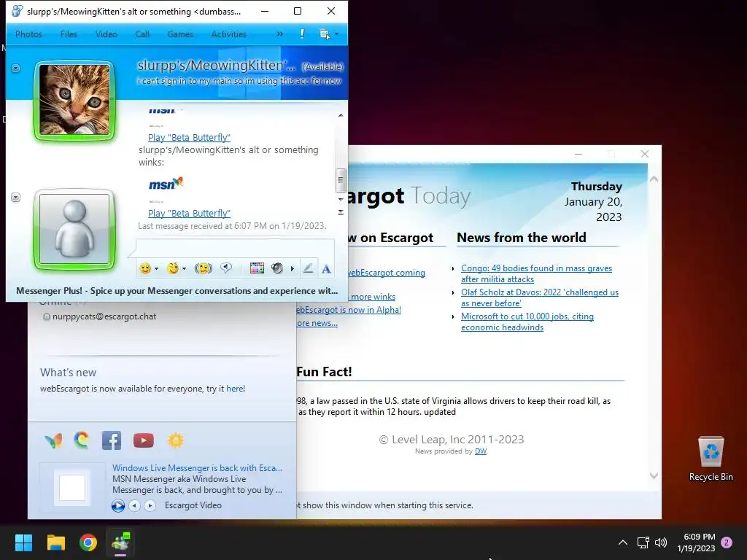Click the sound speaker icon in chat toolbar
747x560 pixels.
[x=276, y=268]
